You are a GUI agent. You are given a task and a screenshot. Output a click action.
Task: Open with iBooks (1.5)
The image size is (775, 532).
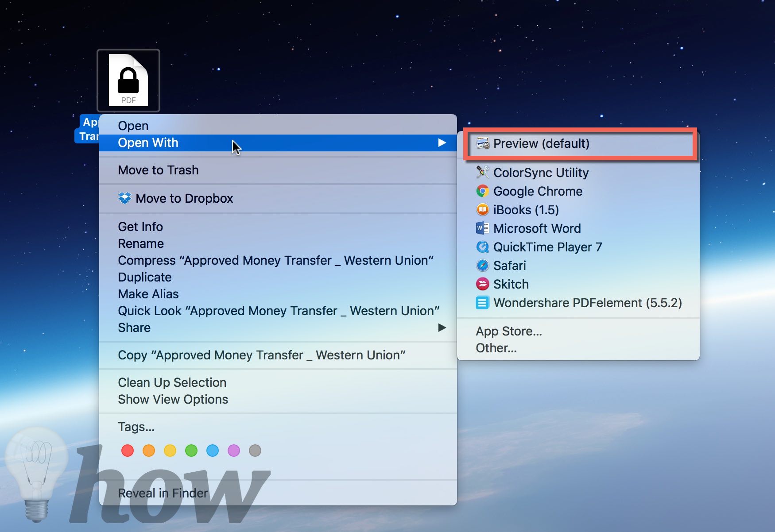coord(578,210)
